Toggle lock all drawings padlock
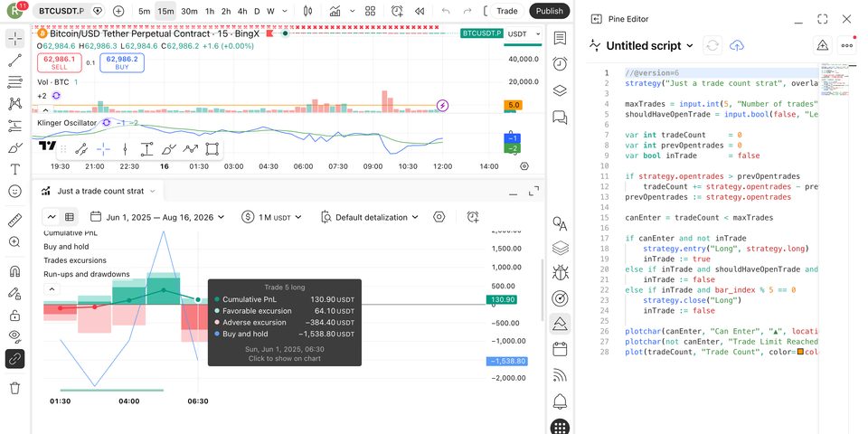This screenshot has height=434, width=868. pos(15,315)
